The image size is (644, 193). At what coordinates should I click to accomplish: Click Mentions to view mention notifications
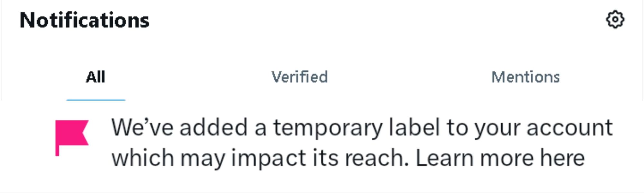pos(526,76)
